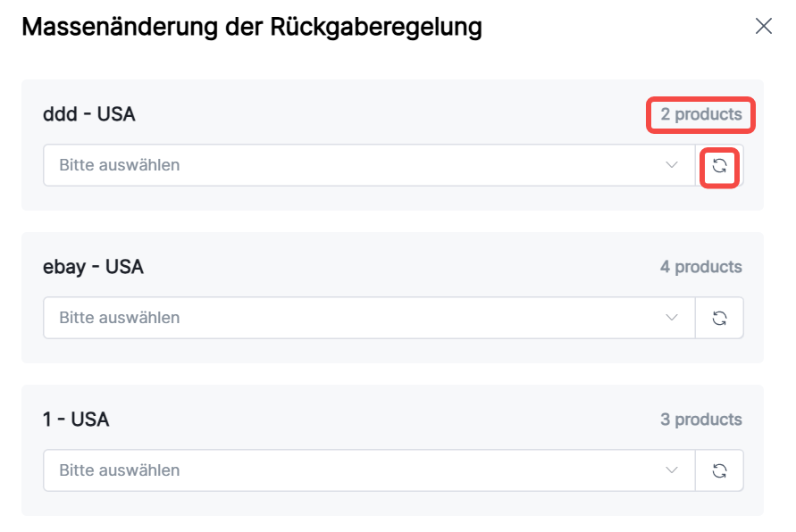The image size is (796, 532).
Task: Click the dialog title 'Massenänderung der Rückgaberegelung'
Action: (x=251, y=27)
